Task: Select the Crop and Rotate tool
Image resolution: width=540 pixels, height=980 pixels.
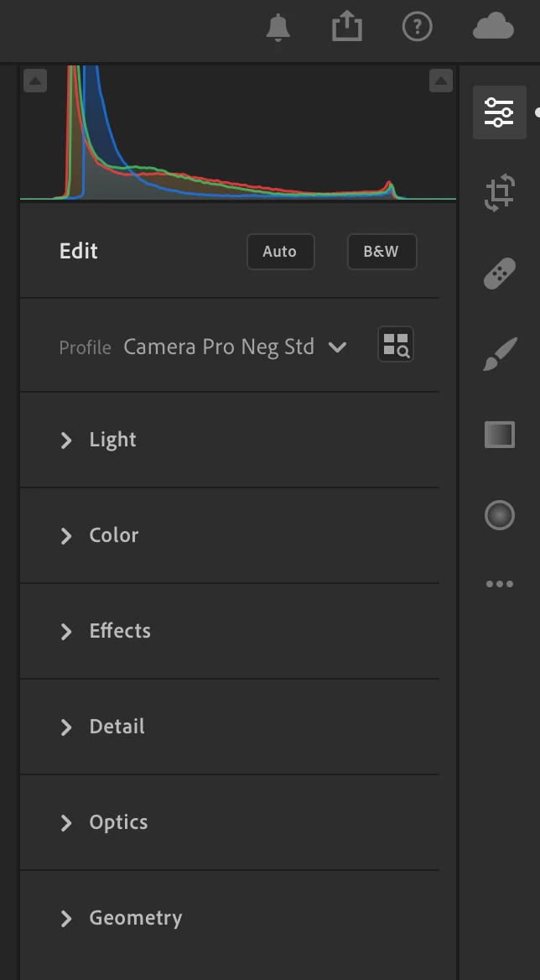Action: click(x=499, y=192)
